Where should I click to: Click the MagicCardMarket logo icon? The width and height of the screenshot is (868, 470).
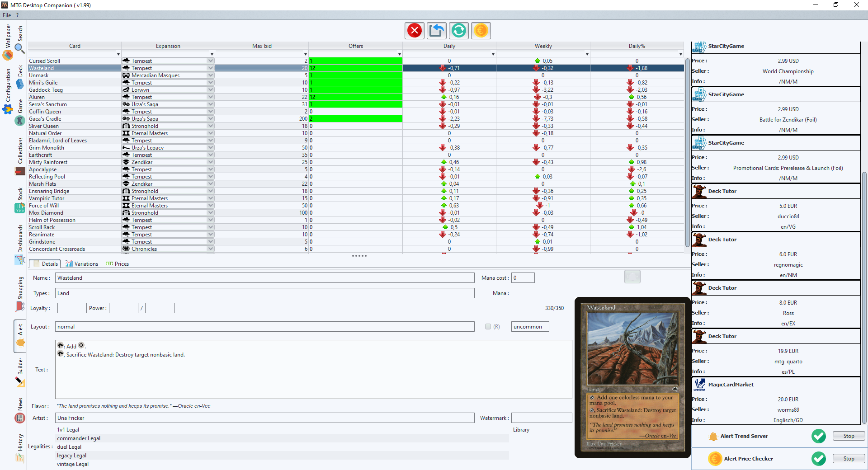699,385
